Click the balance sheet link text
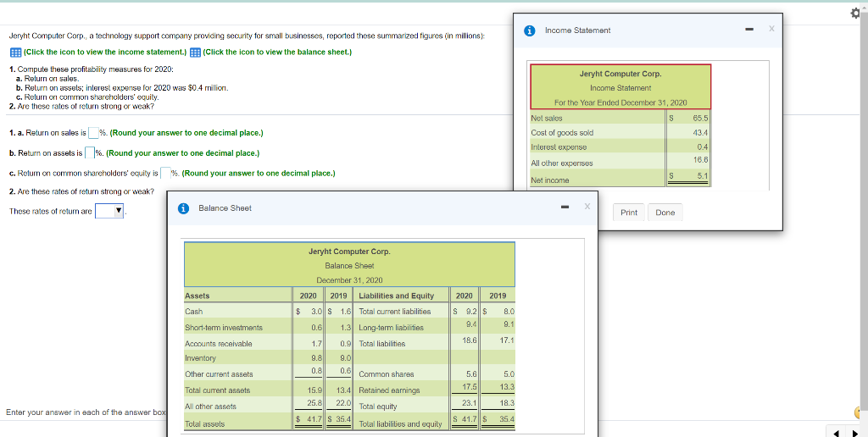The width and height of the screenshot is (868, 437). (x=277, y=53)
